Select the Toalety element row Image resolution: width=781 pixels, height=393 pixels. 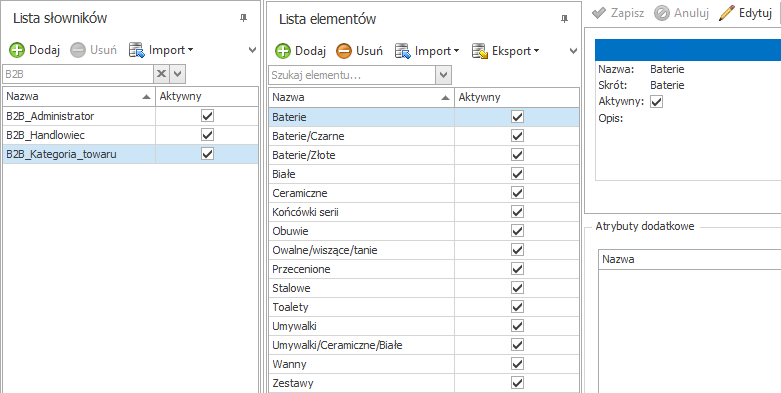[424, 307]
